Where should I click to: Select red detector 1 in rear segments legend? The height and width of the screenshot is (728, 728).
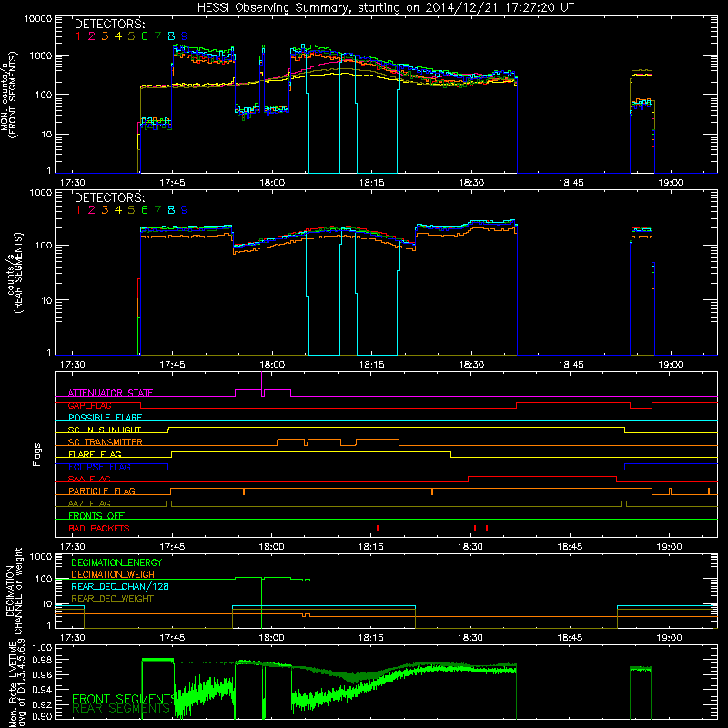click(x=78, y=210)
